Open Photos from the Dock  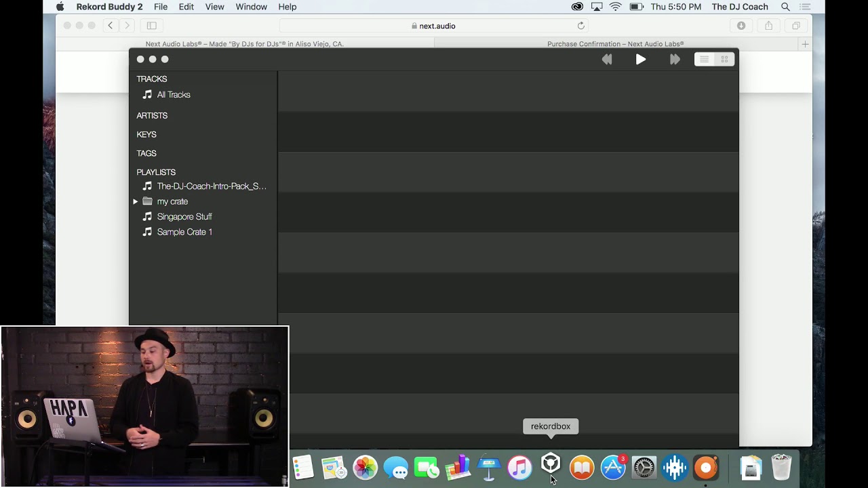coord(365,468)
